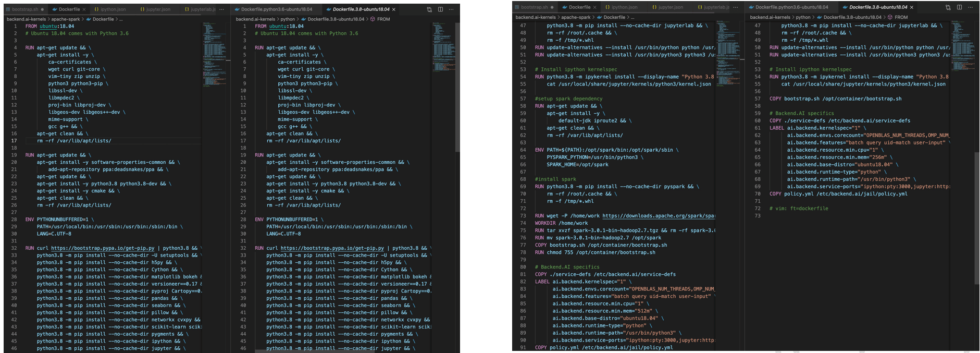
Task: Close Dockerfile.3.8-ubuntu18.04 tab in left window
Action: click(x=394, y=9)
